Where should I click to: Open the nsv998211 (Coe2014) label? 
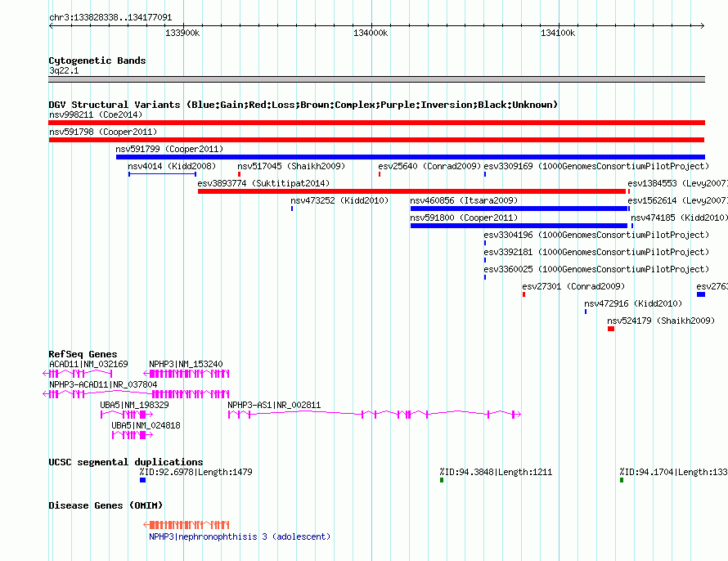[96, 114]
